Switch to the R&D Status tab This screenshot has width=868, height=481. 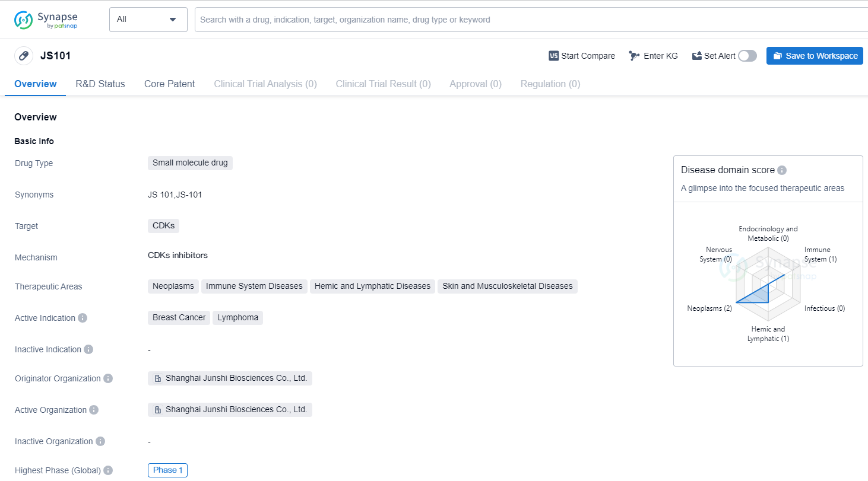point(100,84)
